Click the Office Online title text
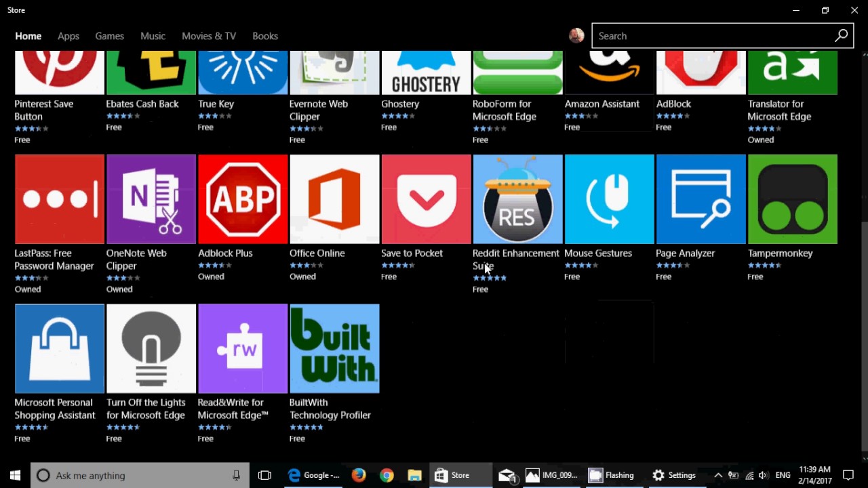This screenshot has width=868, height=488. pyautogui.click(x=317, y=253)
